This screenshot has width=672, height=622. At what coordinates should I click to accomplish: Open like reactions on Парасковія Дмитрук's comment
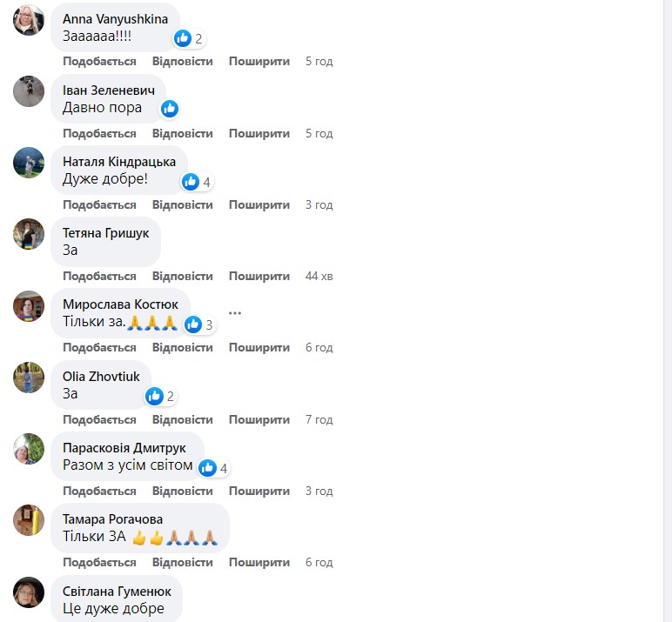pyautogui.click(x=214, y=468)
